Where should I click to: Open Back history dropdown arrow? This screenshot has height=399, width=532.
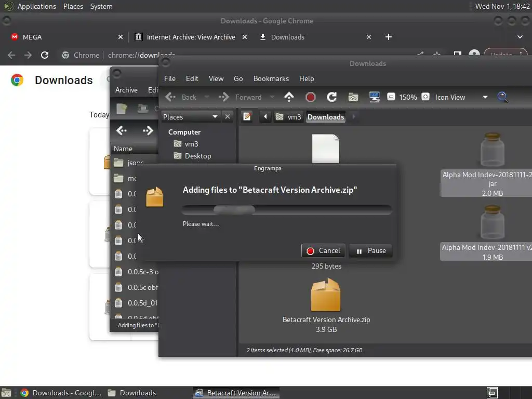[207, 97]
